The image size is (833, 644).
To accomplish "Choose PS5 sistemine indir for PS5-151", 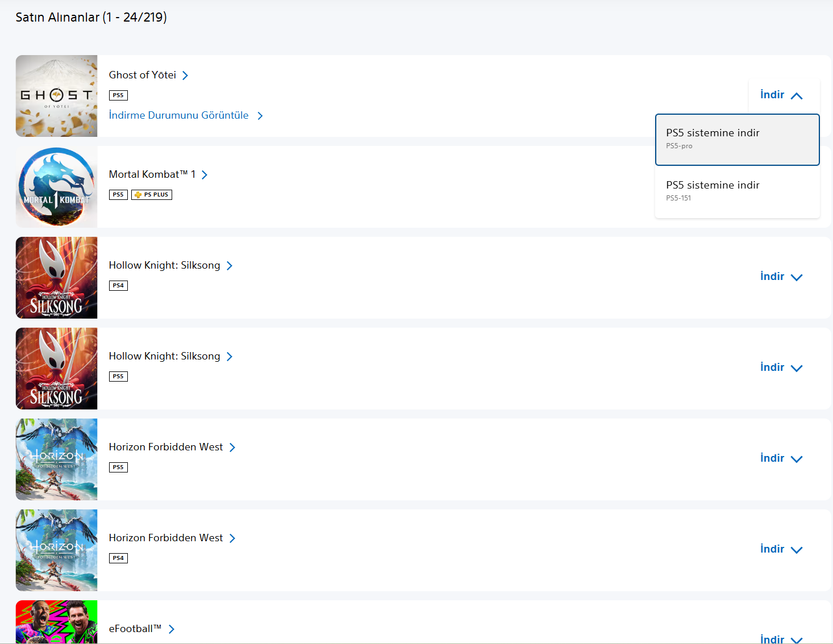I will pyautogui.click(x=737, y=191).
